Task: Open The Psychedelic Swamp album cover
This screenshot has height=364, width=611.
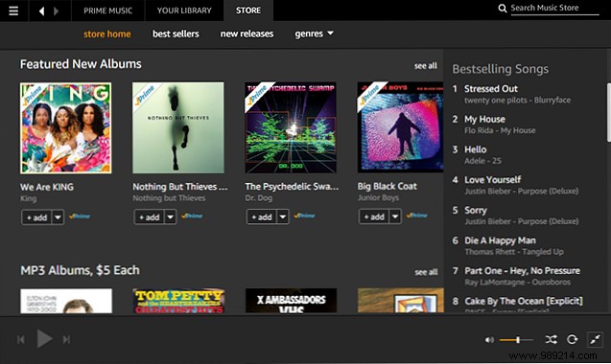Action: pos(291,127)
